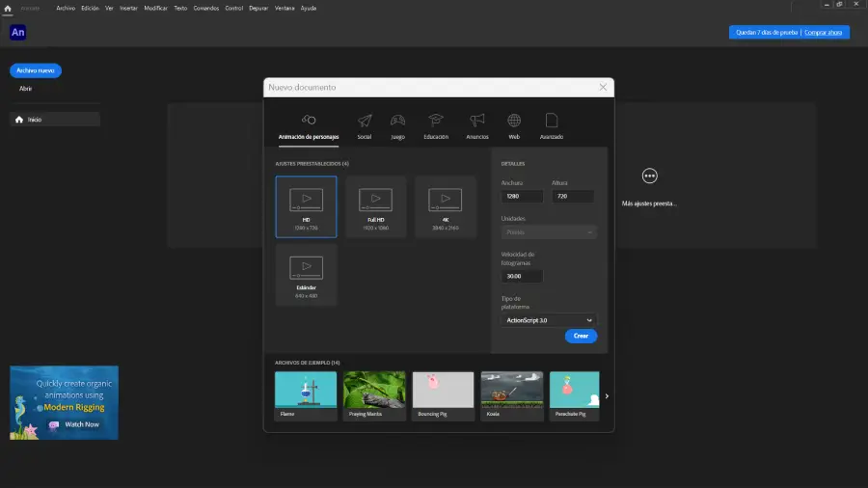Open the Parachute Pig sample file

[574, 395]
